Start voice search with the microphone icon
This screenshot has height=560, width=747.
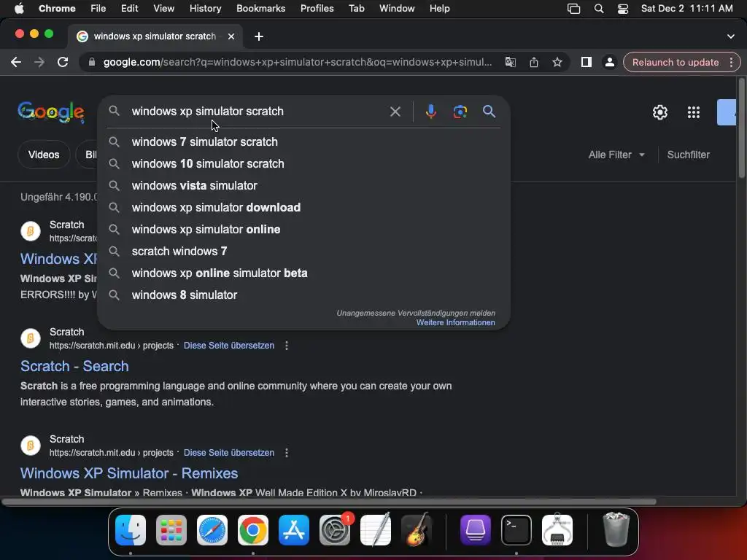[430, 112]
